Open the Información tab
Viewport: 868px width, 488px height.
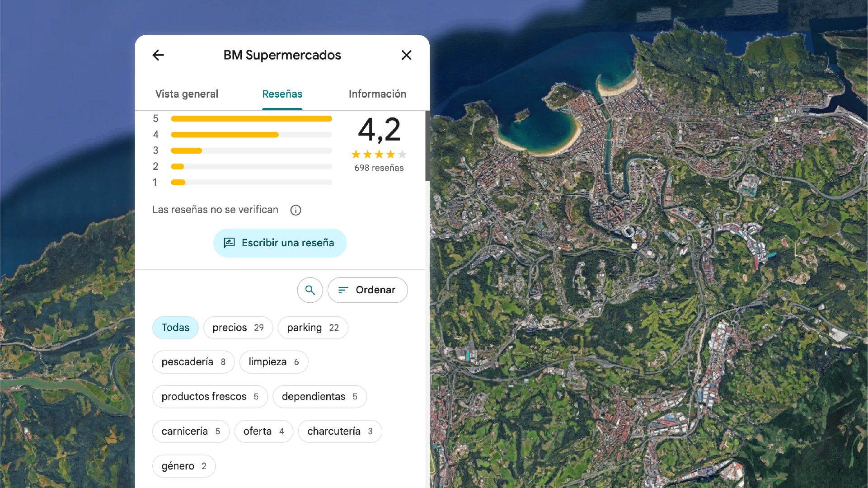pyautogui.click(x=377, y=94)
